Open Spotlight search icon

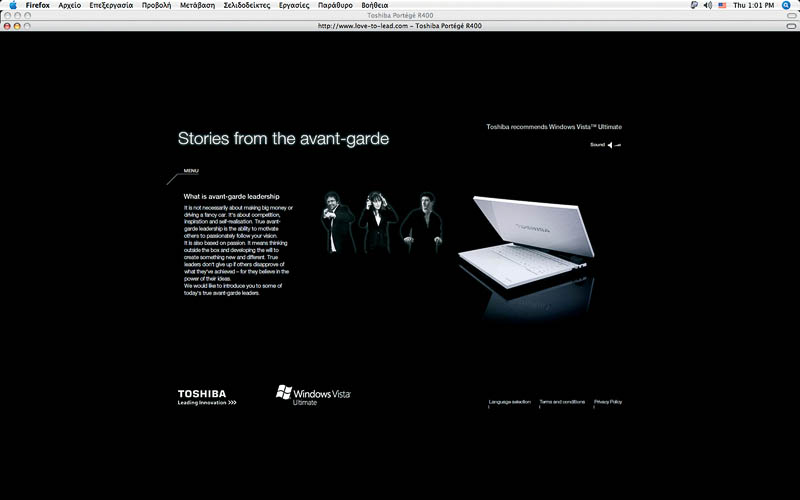point(786,5)
